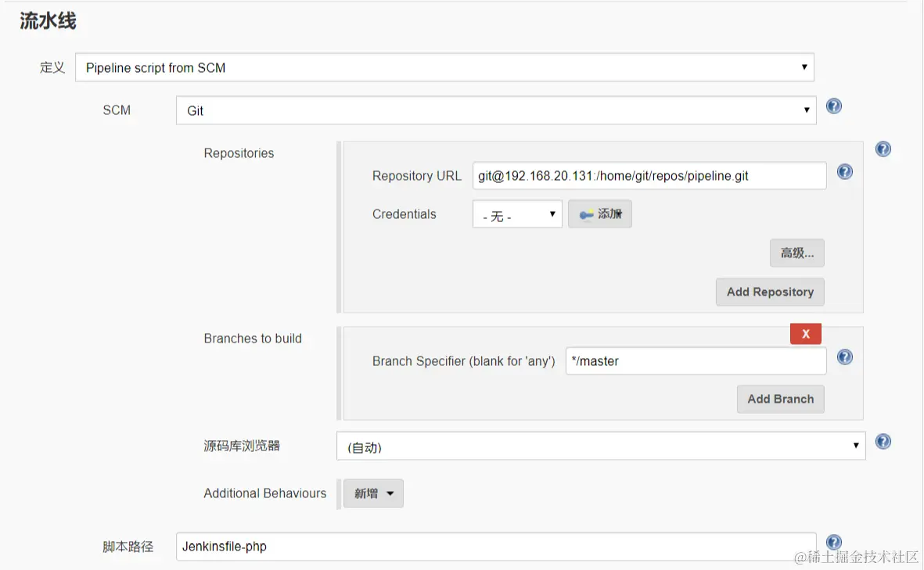Focus the Repository URL input field
Viewport: 924px width, 570px height.
pyautogui.click(x=649, y=175)
